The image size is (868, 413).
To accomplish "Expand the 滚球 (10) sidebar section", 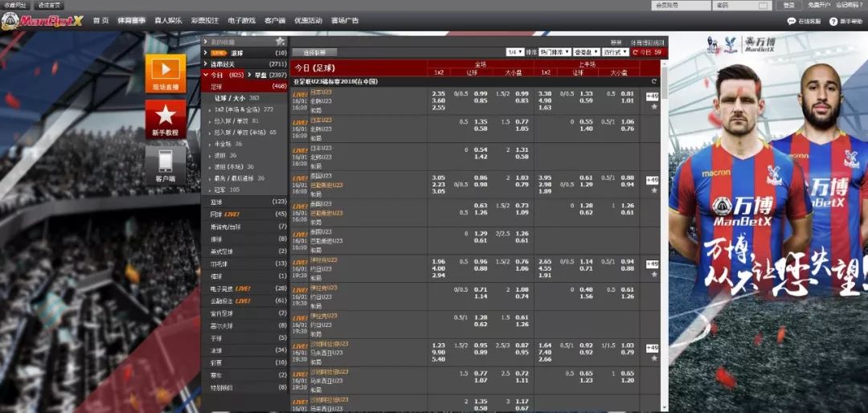I will [x=244, y=53].
